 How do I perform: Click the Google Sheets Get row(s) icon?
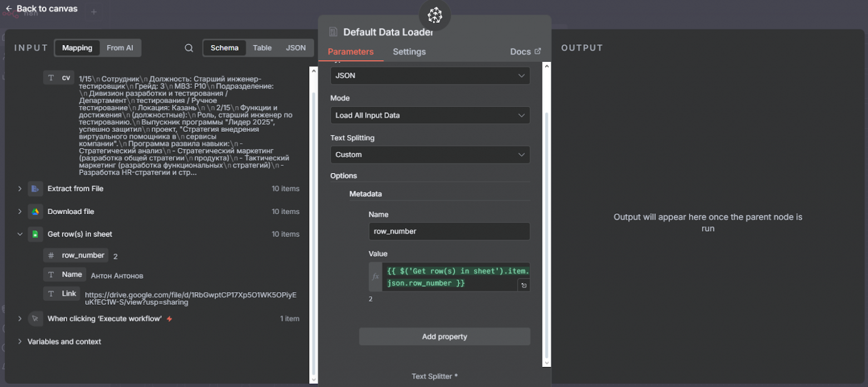[x=35, y=235]
